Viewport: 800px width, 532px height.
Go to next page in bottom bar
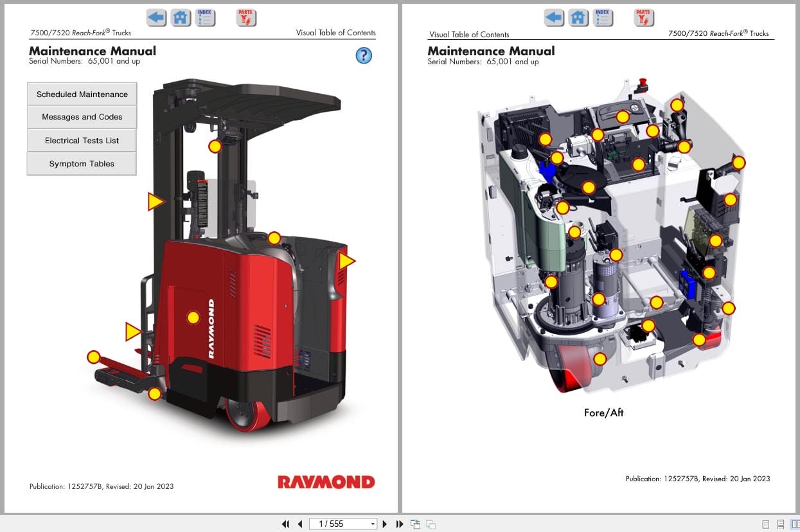pos(385,524)
